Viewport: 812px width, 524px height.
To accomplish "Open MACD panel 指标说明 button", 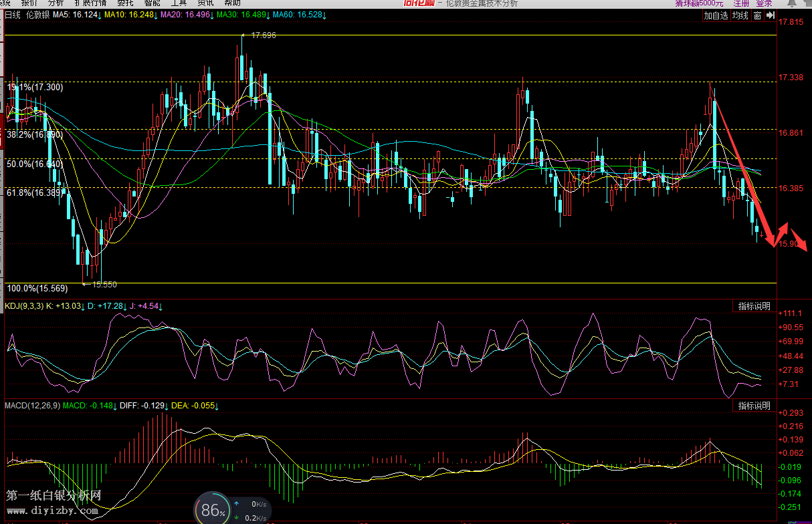I will tap(754, 406).
